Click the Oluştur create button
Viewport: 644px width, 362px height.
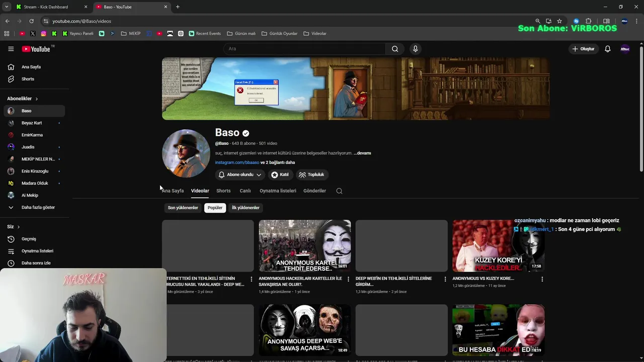(583, 49)
